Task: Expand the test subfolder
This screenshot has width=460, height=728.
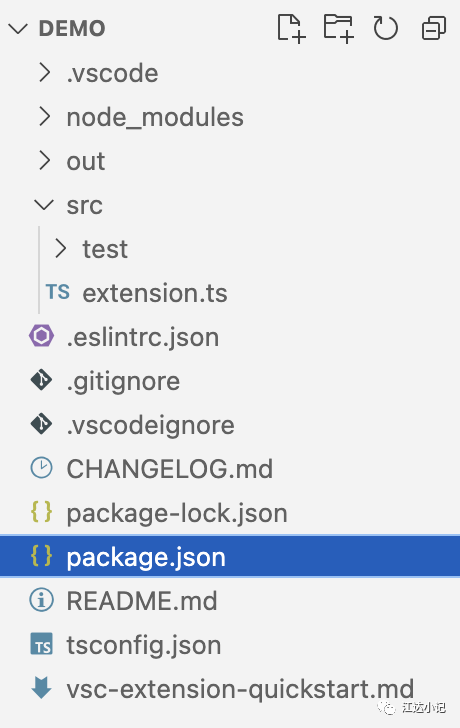Action: [61, 248]
